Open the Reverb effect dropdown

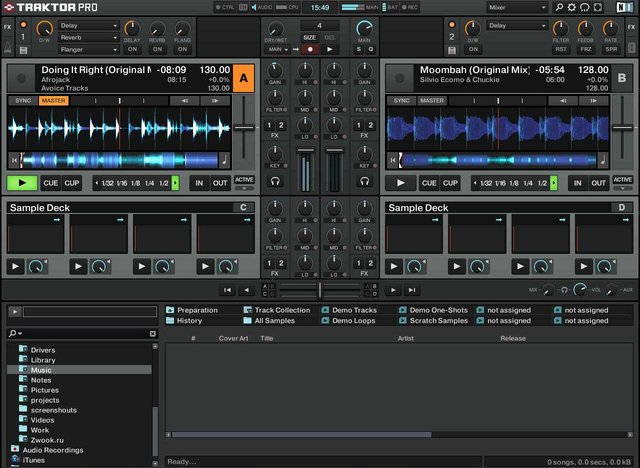(x=89, y=38)
